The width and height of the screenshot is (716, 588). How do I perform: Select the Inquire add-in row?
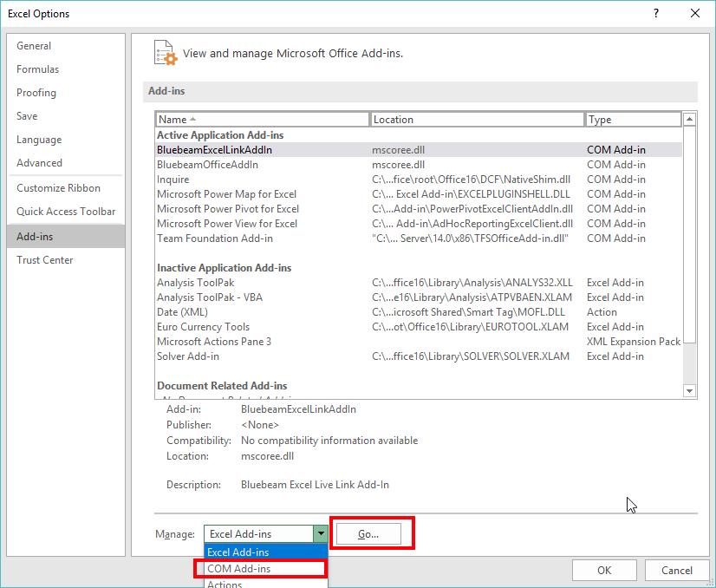coord(419,180)
